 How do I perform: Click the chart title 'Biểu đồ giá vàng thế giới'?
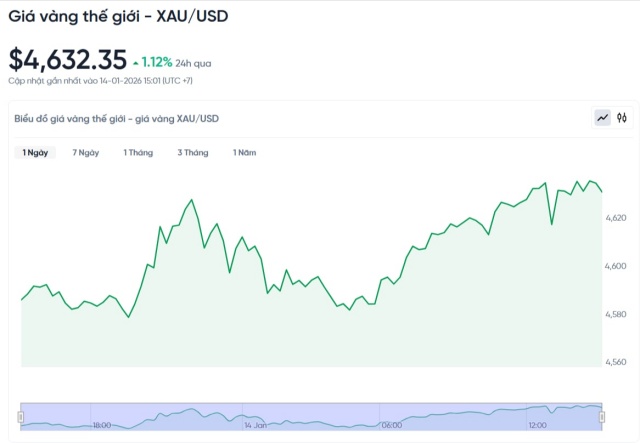[117, 119]
